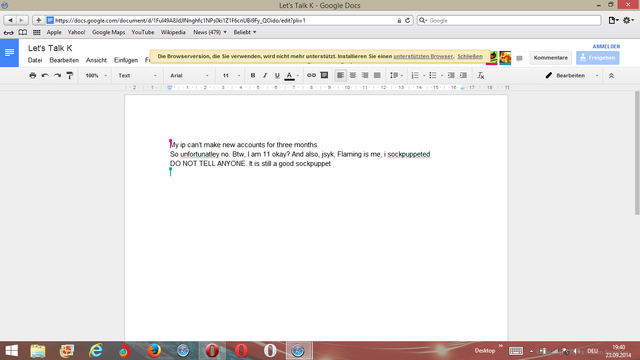640x360 pixels.
Task: Click the first collaborator avatar
Action: point(493,58)
